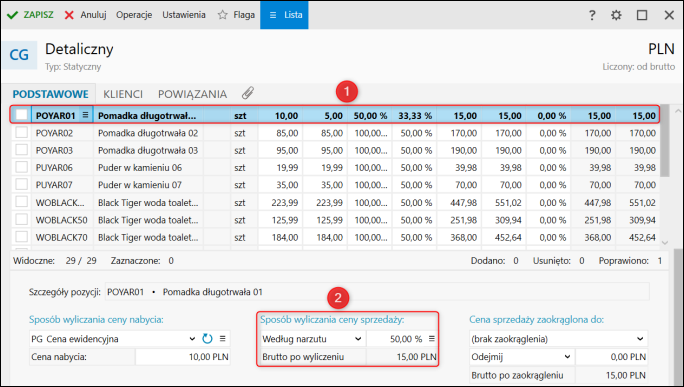Viewport: 684px width, 387px height.
Task: Tick the checkbox for PUYAR06 row
Action: pyautogui.click(x=21, y=167)
